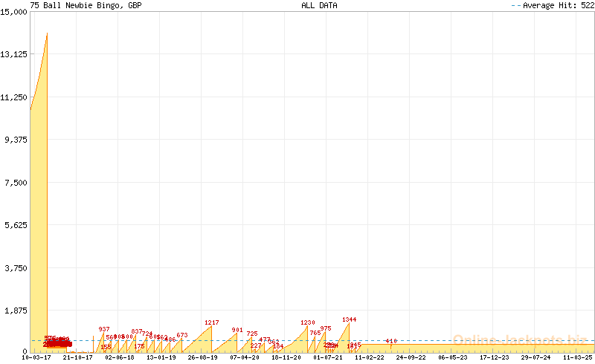The height and width of the screenshot is (364, 595).
Task: Select the 1230 data point label
Action: pos(308,322)
